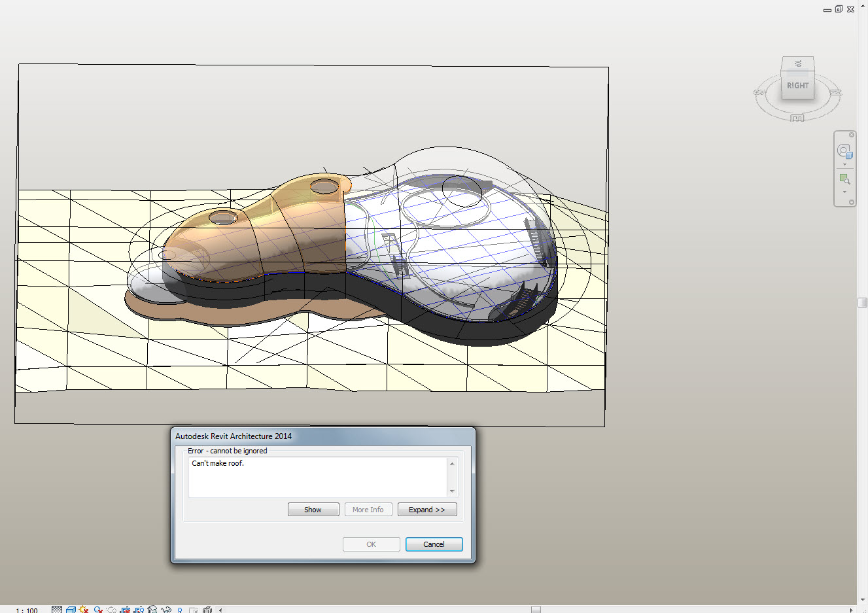Expand the Steering Wheels dropdown arrow
The image size is (868, 613).
pyautogui.click(x=844, y=164)
